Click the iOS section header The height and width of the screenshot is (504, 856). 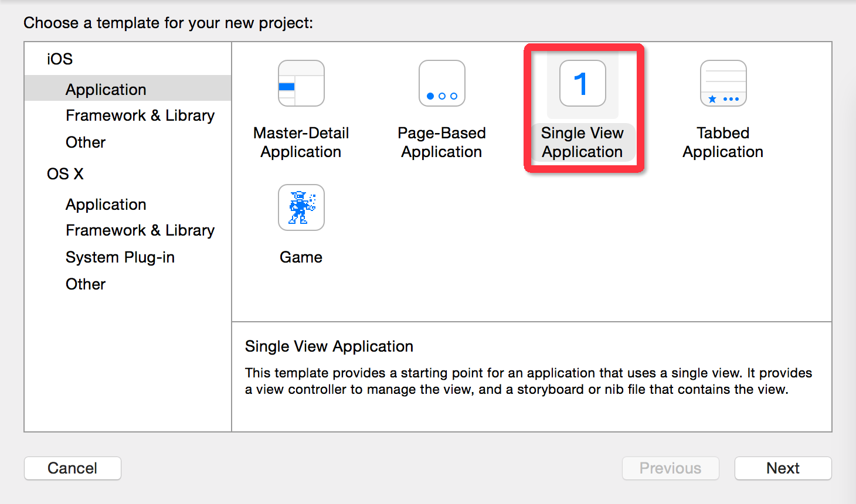coord(60,59)
